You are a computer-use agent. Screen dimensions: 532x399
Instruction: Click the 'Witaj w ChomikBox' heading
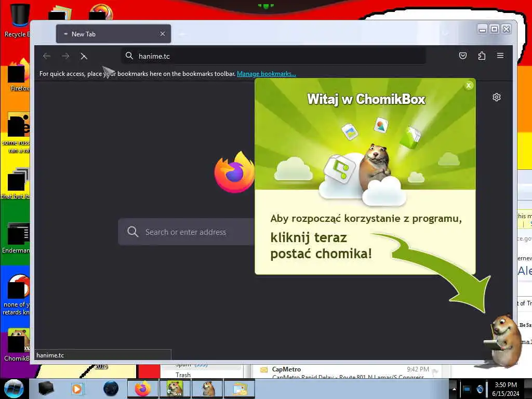(x=366, y=99)
